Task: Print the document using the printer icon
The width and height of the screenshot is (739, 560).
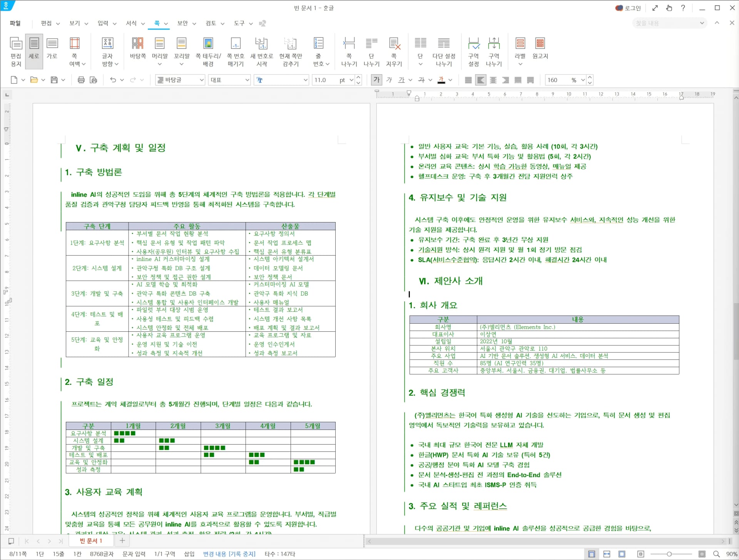Action: [81, 80]
